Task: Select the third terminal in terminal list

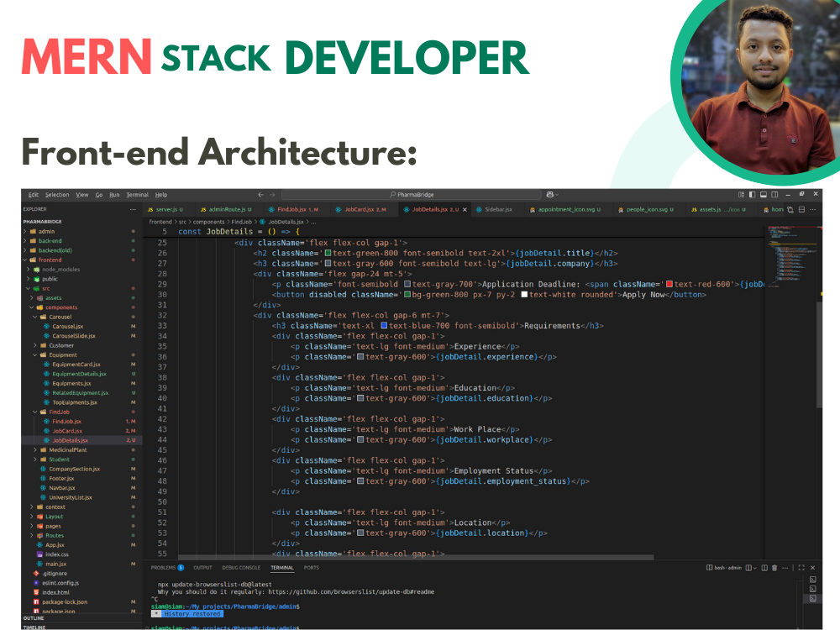Action: point(812,598)
